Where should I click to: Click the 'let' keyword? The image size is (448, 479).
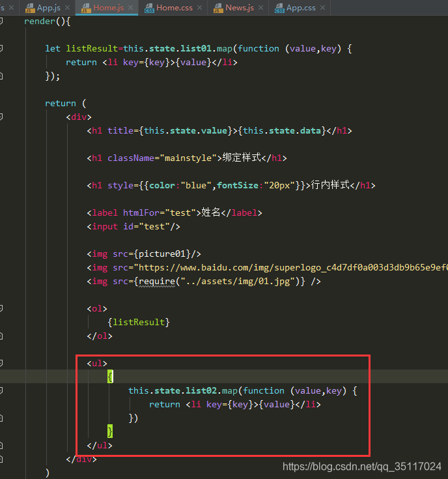53,49
